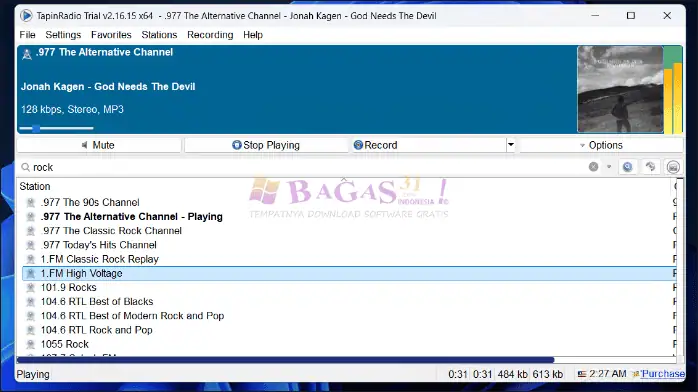The height and width of the screenshot is (392, 698).
Task: Select "104.6 RTL Best of Blacks" station
Action: [97, 302]
